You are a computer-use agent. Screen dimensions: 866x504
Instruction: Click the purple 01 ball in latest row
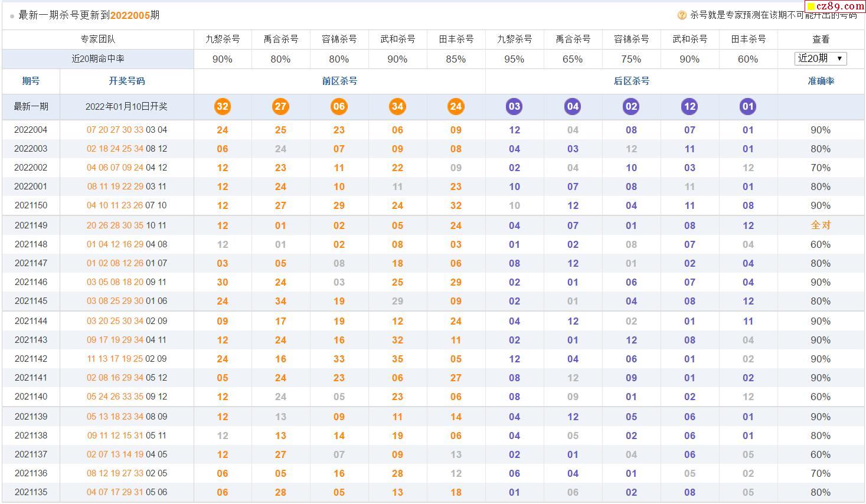pyautogui.click(x=748, y=107)
